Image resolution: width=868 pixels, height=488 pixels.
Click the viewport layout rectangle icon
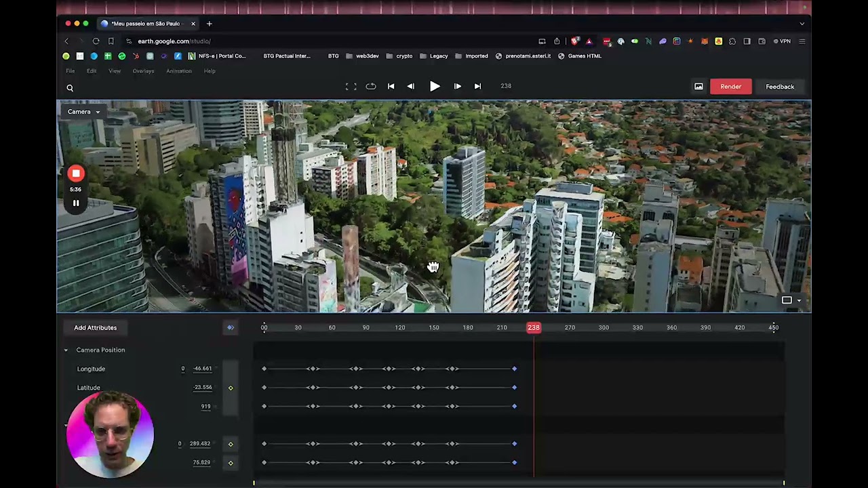787,300
